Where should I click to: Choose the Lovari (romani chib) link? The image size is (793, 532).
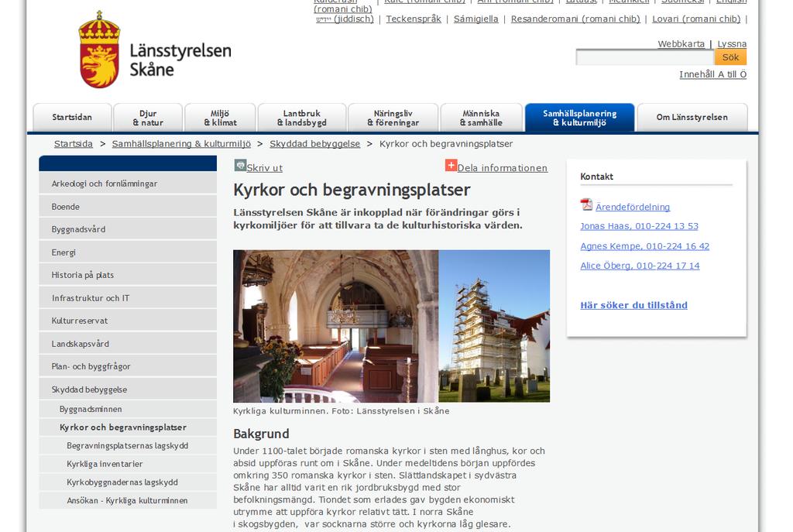coord(696,19)
